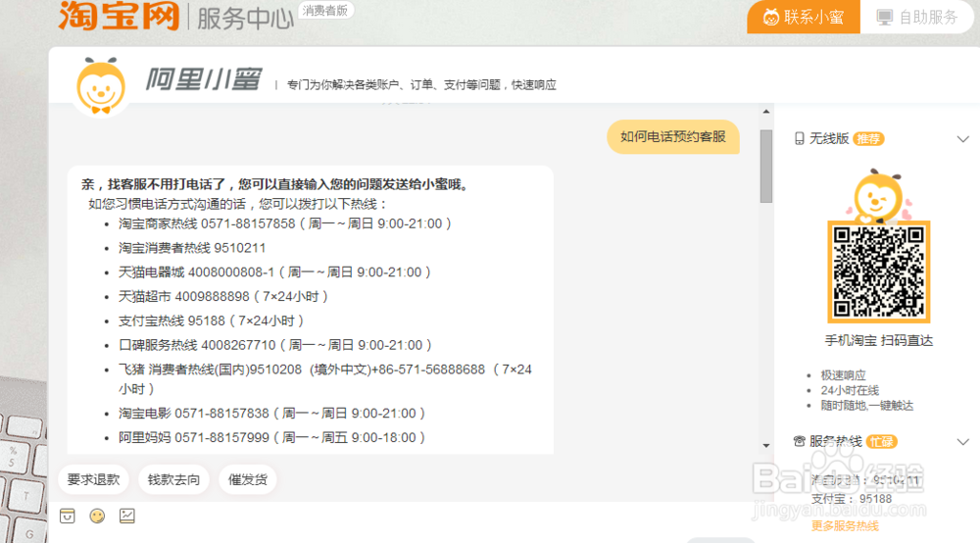Screen dimensions: 980x543
Task: Click 24小时在线 bullet text
Action: coord(850,390)
